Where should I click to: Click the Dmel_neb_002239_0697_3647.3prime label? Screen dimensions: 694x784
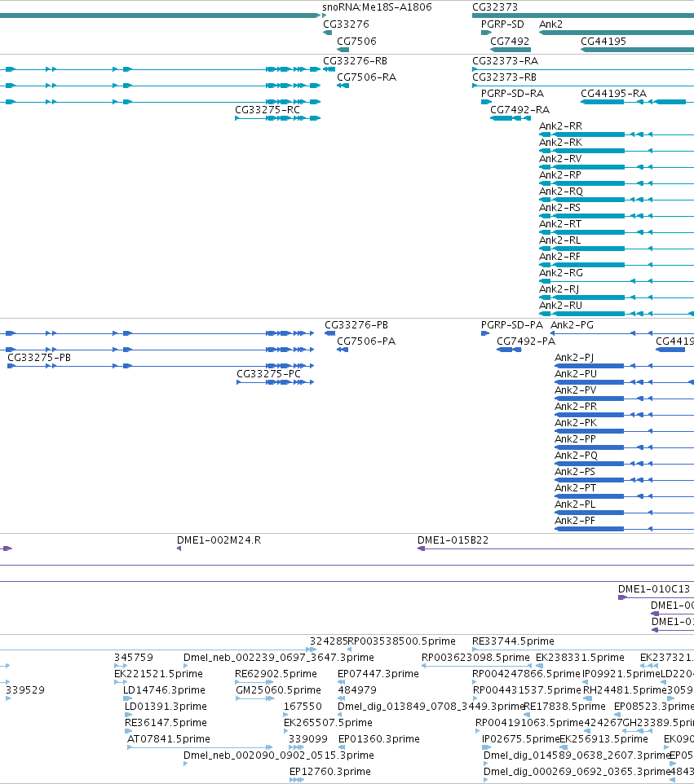(279, 658)
